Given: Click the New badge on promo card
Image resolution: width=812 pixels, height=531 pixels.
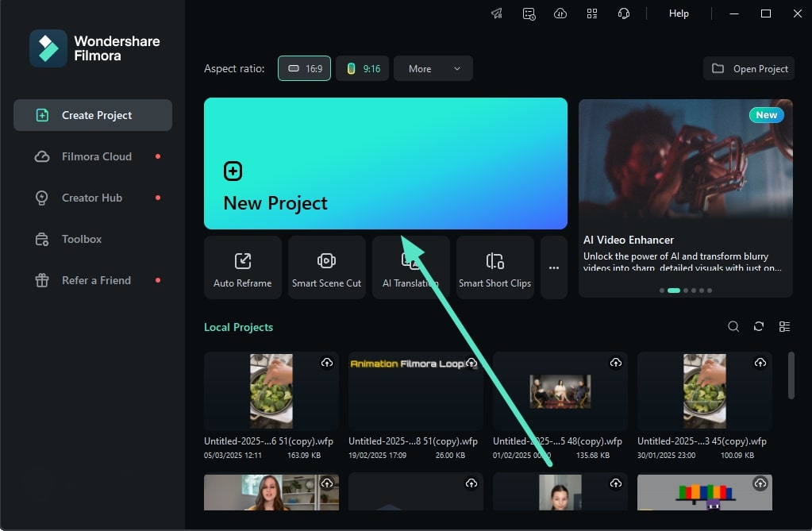Looking at the screenshot, I should tap(767, 115).
